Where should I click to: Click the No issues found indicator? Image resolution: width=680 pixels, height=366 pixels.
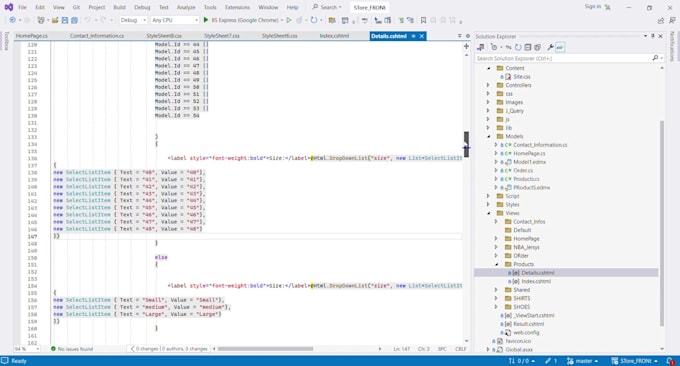coord(72,349)
